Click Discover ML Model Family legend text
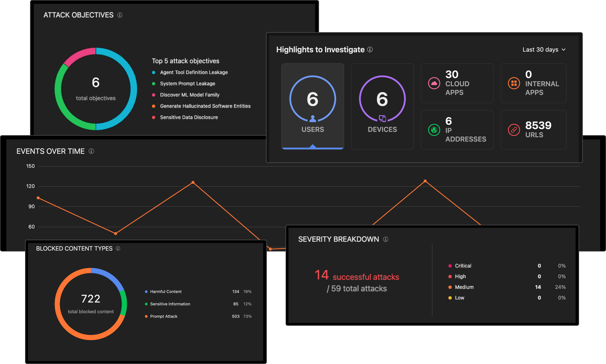Image resolution: width=606 pixels, height=364 pixels. pyautogui.click(x=190, y=95)
